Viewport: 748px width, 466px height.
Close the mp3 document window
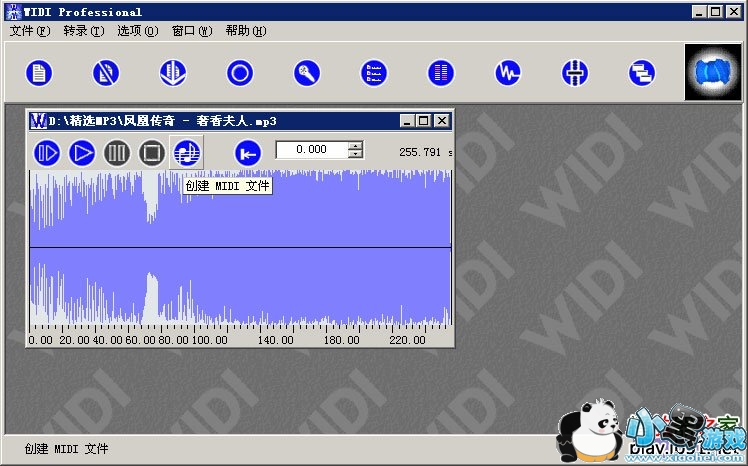442,121
